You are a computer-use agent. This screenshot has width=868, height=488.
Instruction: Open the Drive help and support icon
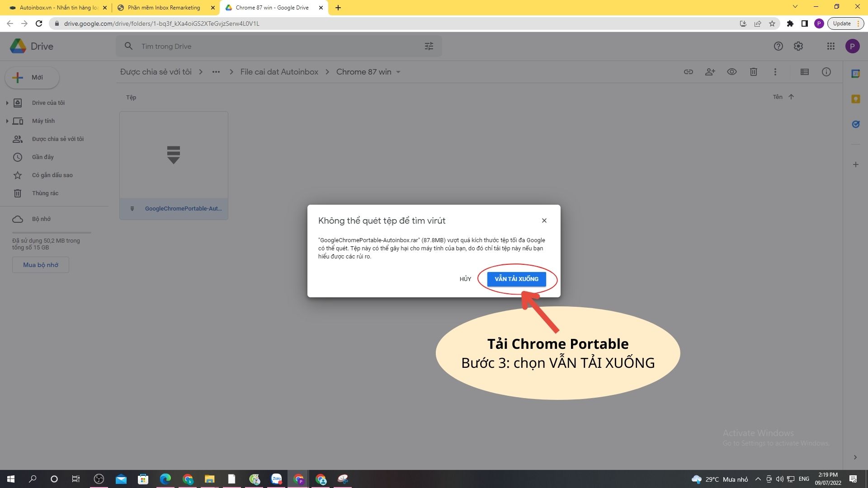[778, 46]
